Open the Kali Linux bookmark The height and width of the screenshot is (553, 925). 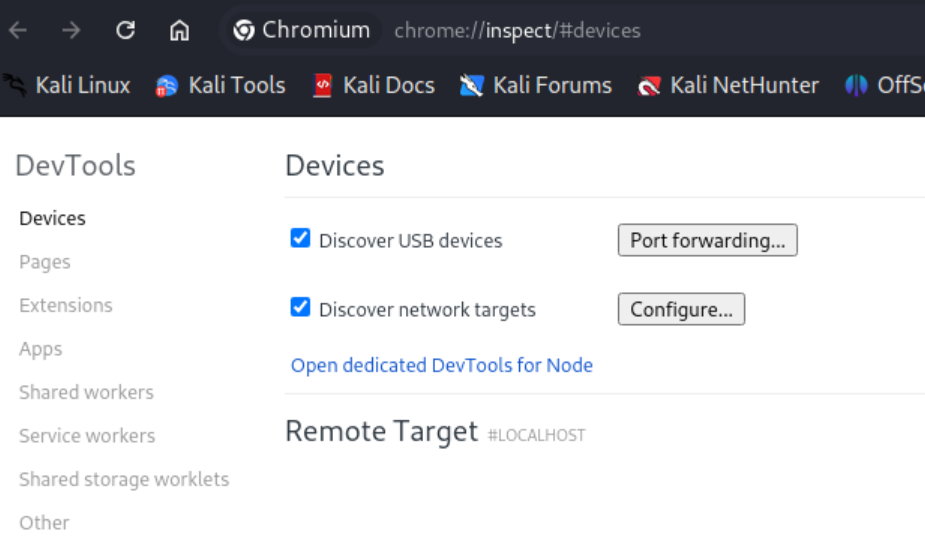67,86
